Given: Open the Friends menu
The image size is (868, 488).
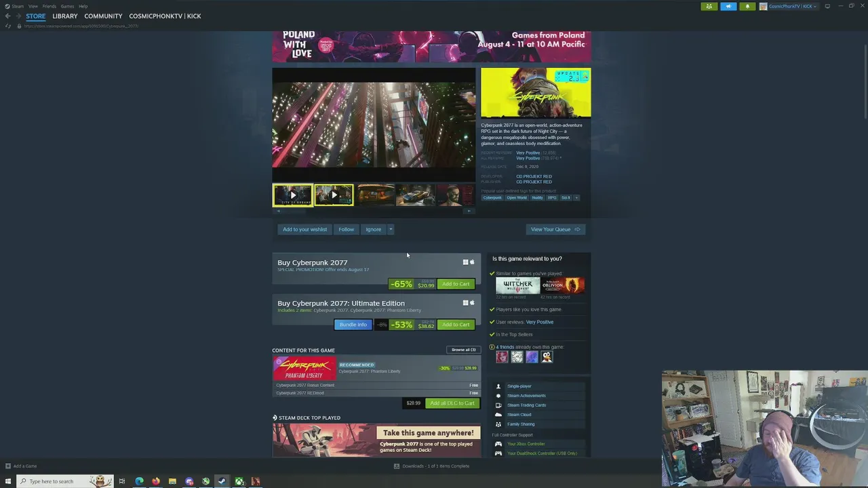Looking at the screenshot, I should [x=50, y=6].
